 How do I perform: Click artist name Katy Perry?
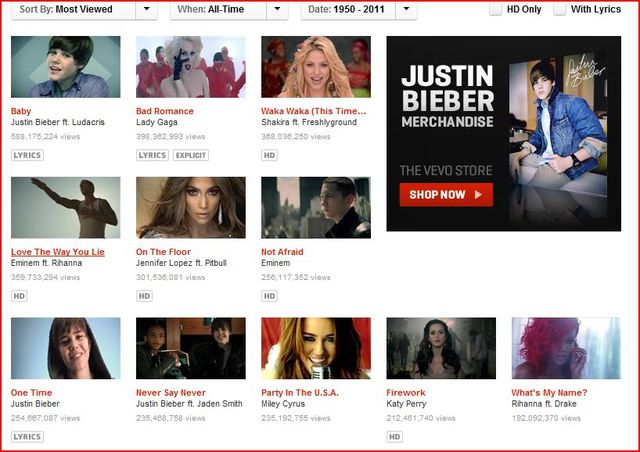point(406,404)
